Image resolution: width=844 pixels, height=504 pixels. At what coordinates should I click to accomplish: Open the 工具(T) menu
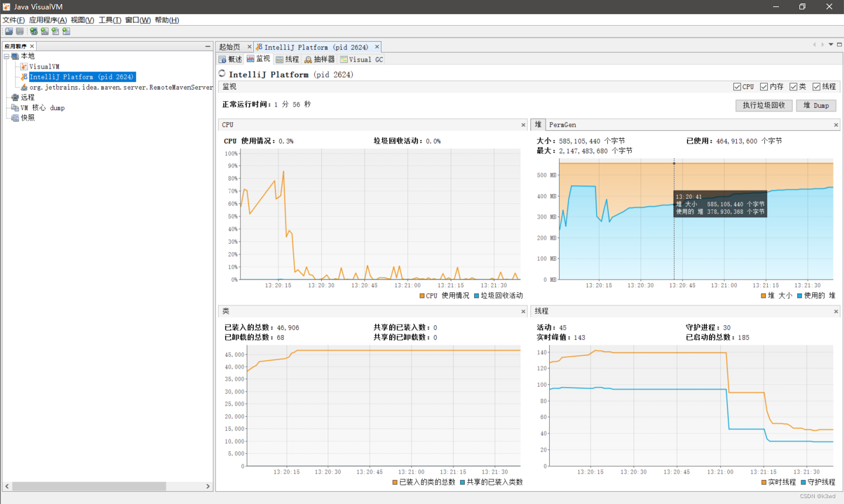coord(110,20)
